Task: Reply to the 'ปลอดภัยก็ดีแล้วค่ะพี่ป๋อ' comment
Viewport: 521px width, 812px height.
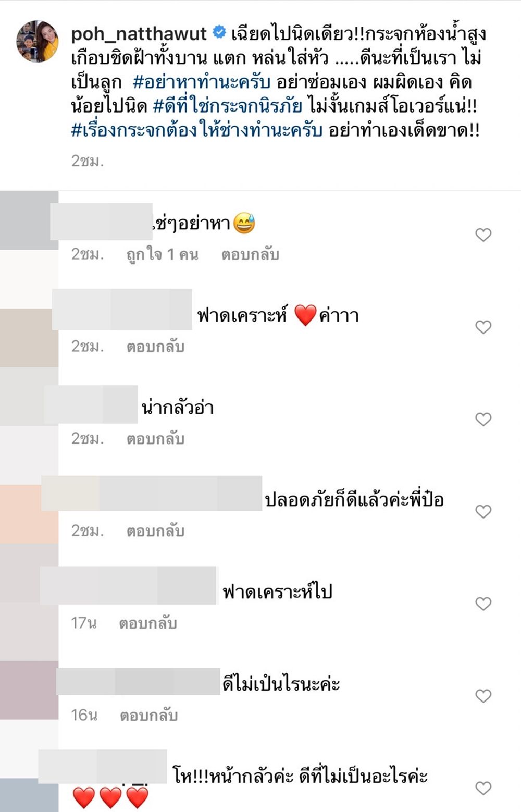Action: point(155,531)
